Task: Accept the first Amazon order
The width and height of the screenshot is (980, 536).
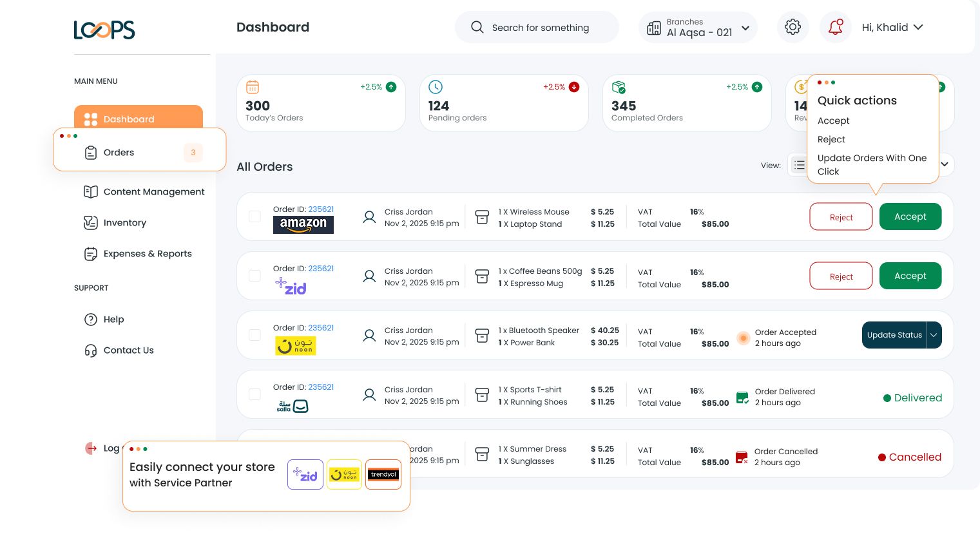Action: coord(910,216)
